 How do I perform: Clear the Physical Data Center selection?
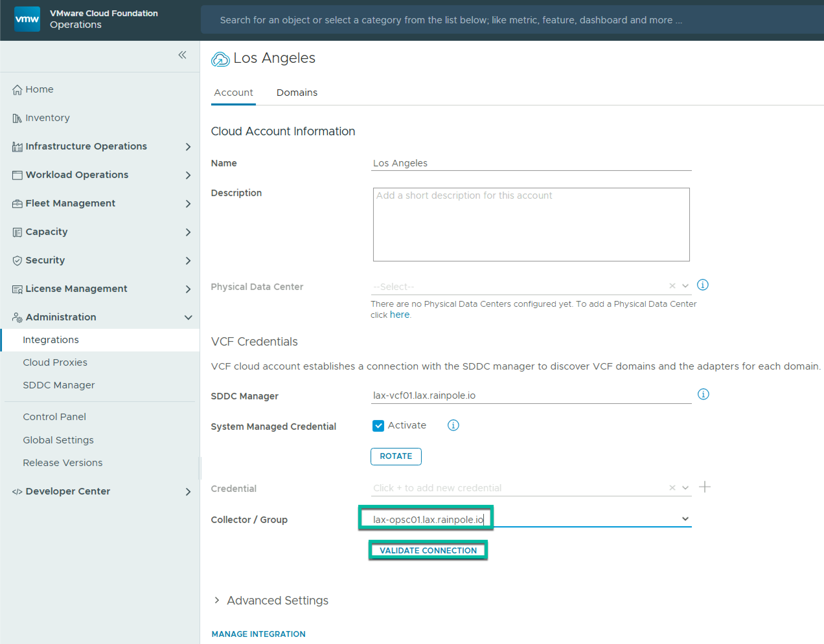672,286
